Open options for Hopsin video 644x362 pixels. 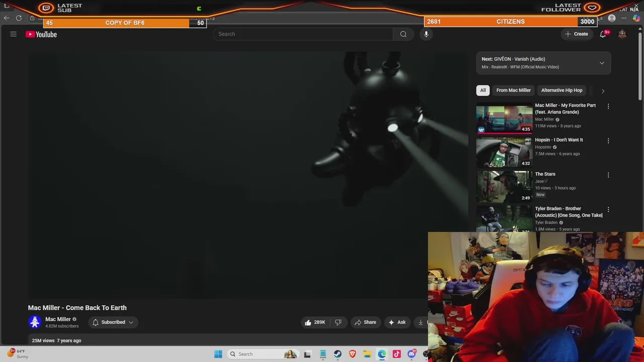608,141
